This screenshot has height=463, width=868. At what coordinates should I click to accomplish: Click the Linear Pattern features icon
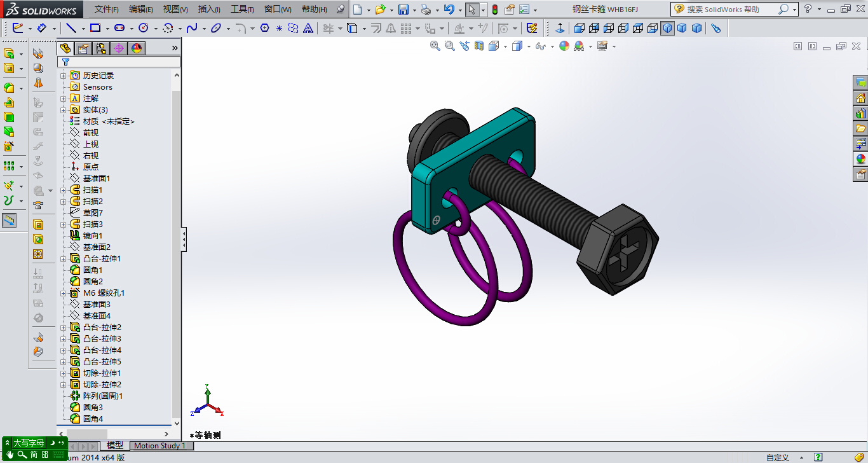(x=9, y=166)
